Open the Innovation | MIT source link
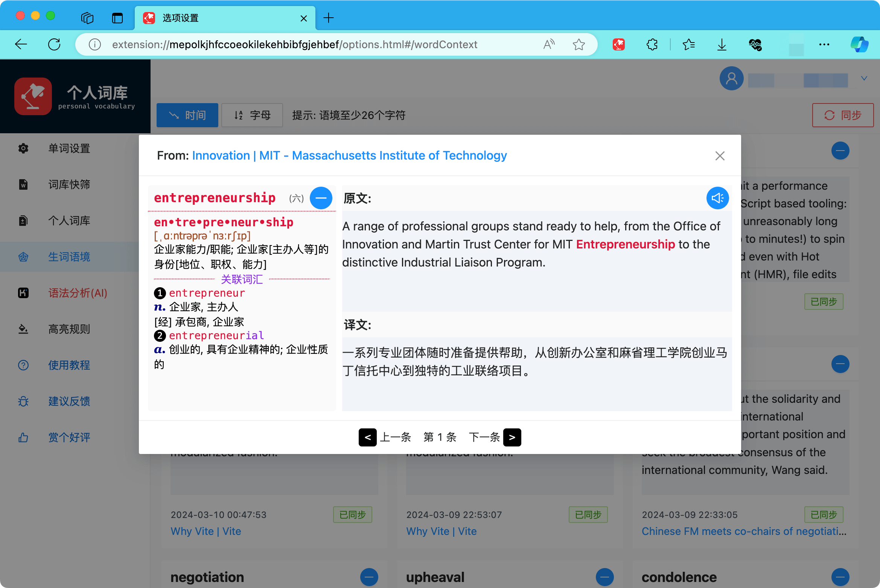The height and width of the screenshot is (588, 880). (349, 155)
